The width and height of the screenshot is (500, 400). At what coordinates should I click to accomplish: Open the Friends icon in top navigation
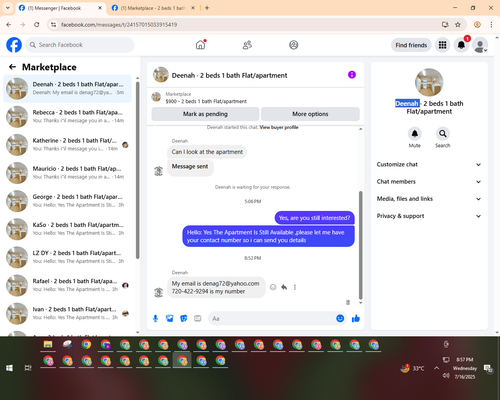247,45
